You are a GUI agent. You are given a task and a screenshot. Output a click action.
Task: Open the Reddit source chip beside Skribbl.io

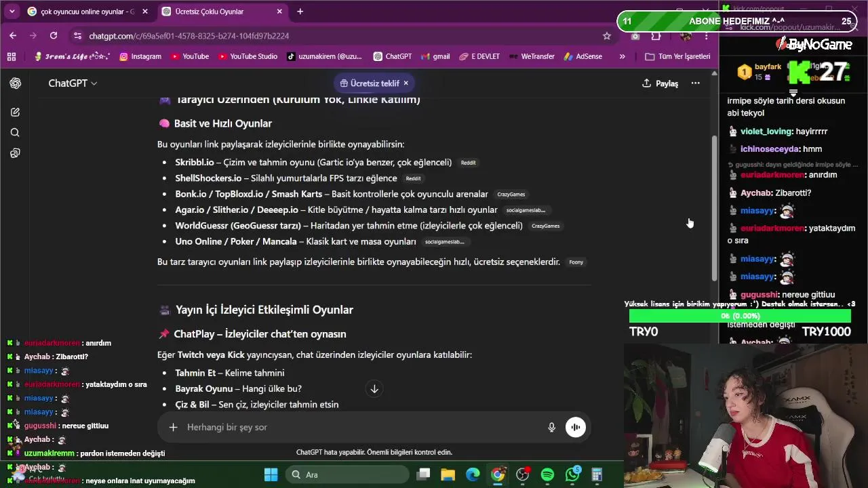(x=469, y=163)
